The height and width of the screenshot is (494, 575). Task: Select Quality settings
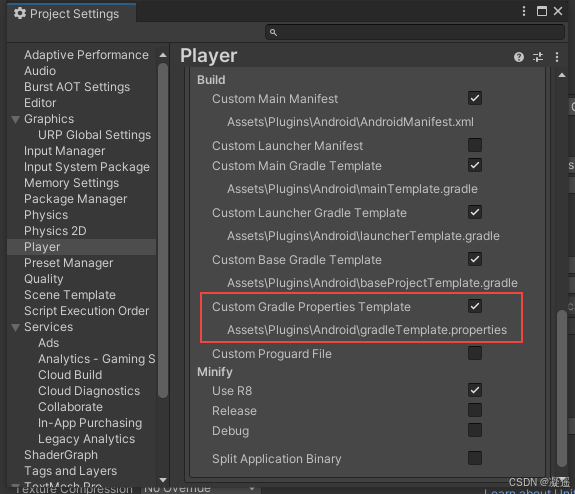(x=44, y=279)
